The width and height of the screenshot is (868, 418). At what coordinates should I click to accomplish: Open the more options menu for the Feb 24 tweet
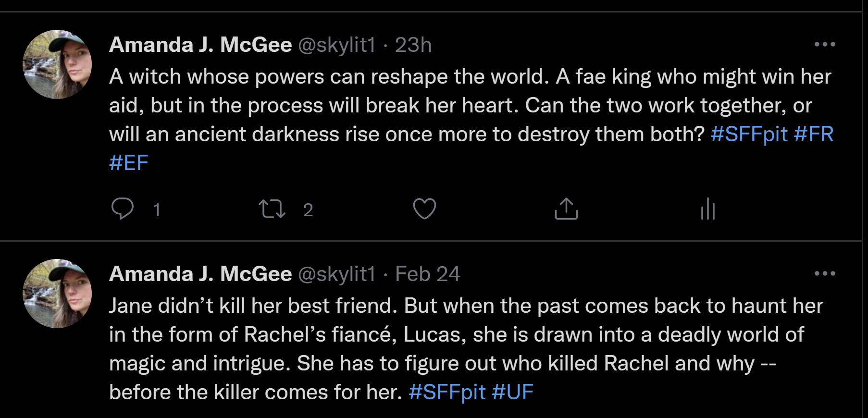[825, 274]
